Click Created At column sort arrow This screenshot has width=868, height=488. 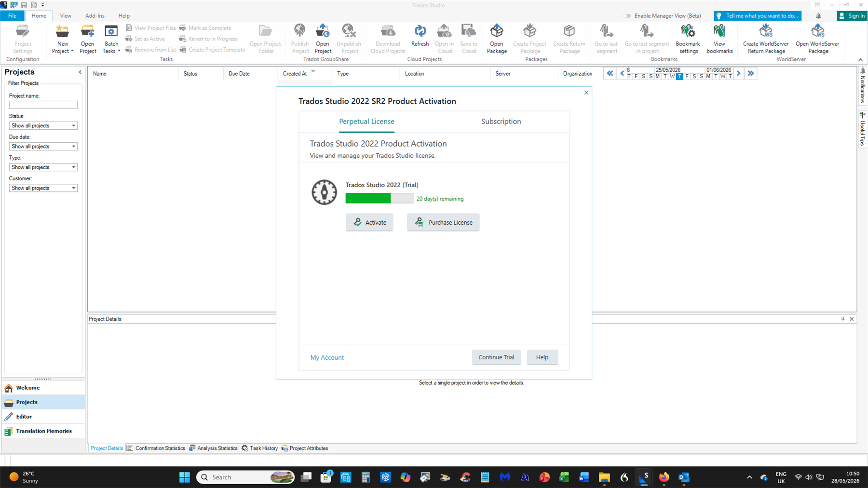click(313, 71)
